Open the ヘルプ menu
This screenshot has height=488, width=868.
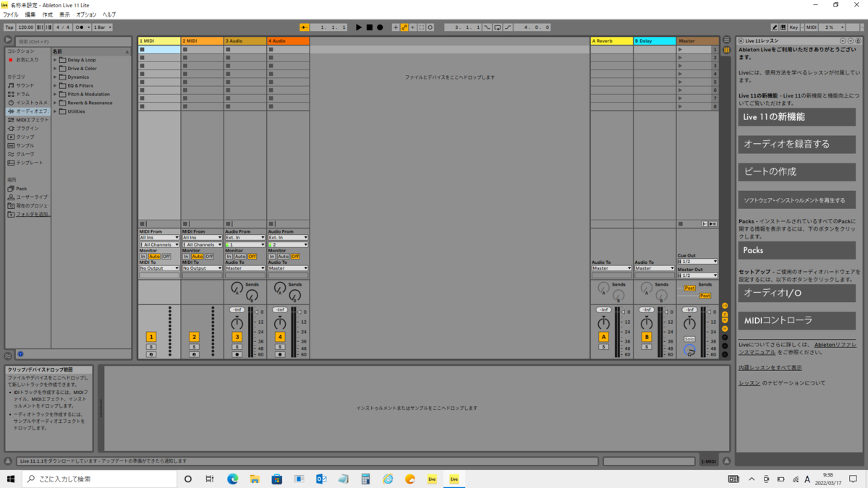point(109,14)
